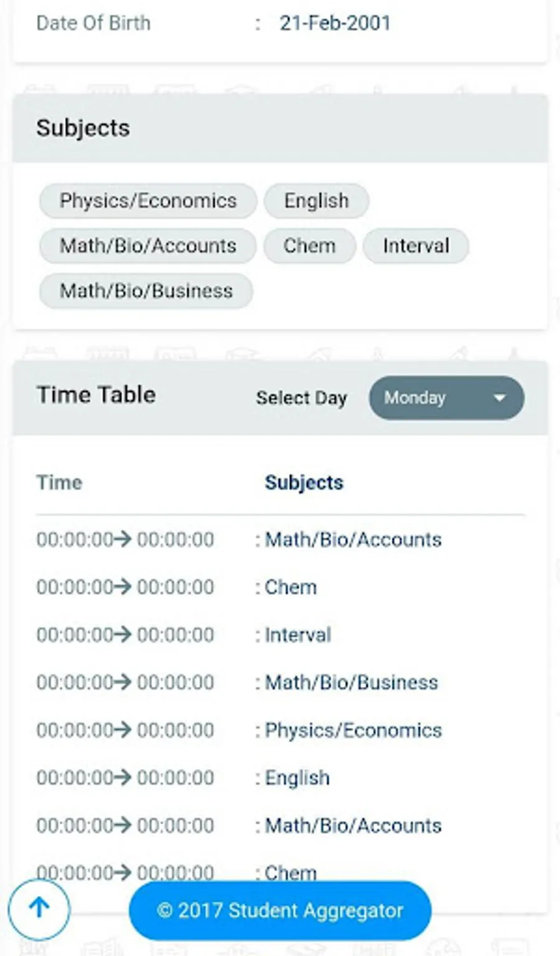Select the Interval timetable entry
The image size is (560, 956).
tap(297, 635)
